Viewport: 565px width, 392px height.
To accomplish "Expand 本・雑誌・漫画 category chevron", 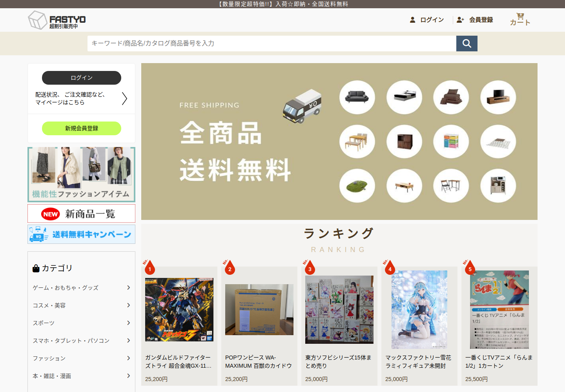I will pyautogui.click(x=128, y=376).
